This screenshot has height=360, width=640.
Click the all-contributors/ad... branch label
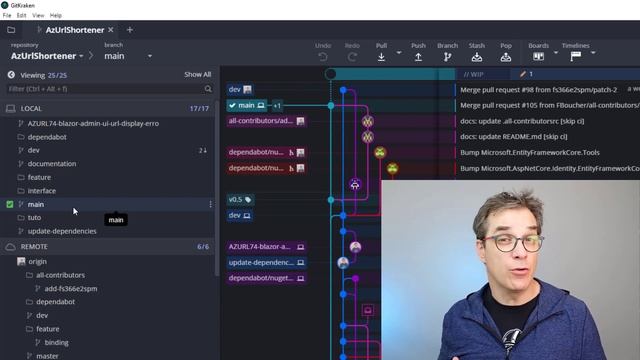267,121
